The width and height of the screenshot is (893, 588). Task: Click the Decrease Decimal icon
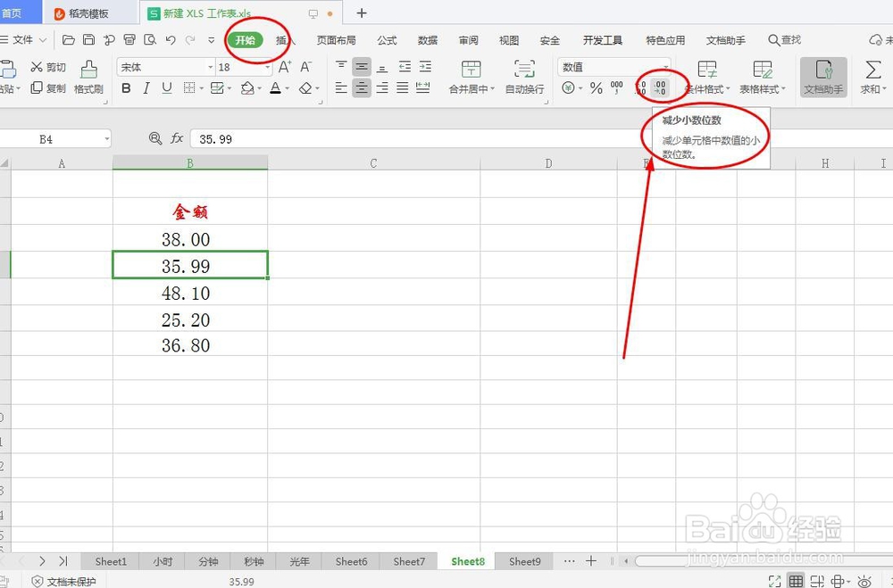pyautogui.click(x=658, y=87)
